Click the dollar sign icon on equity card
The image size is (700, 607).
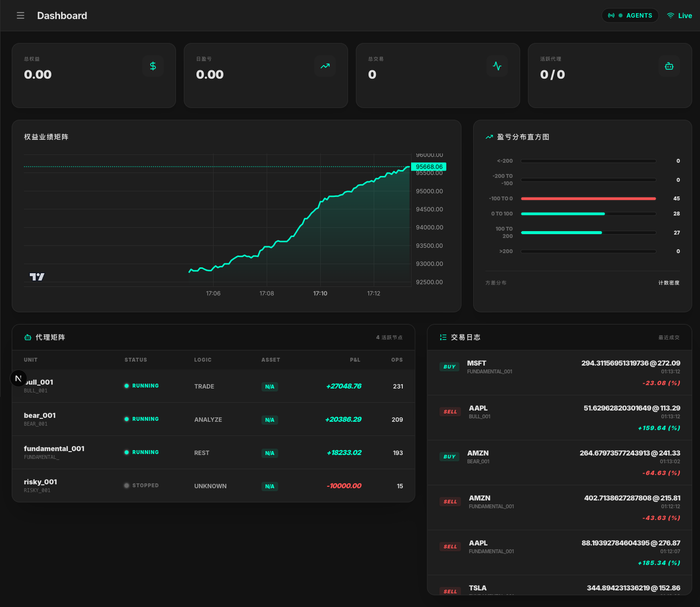[x=153, y=66]
